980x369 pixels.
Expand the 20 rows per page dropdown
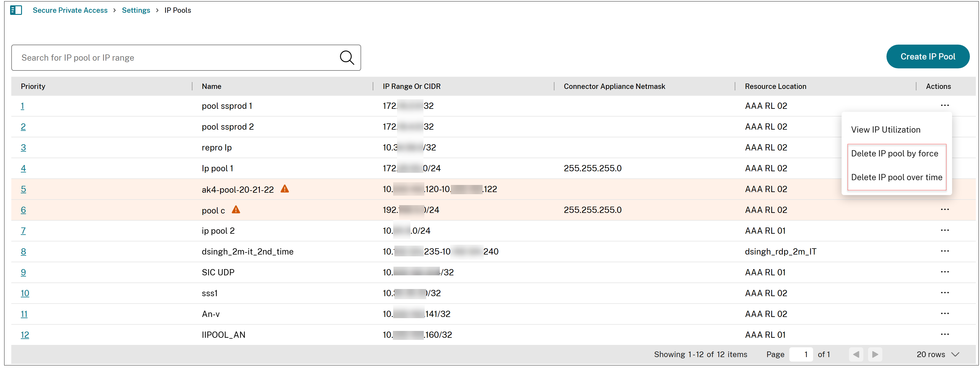(938, 354)
